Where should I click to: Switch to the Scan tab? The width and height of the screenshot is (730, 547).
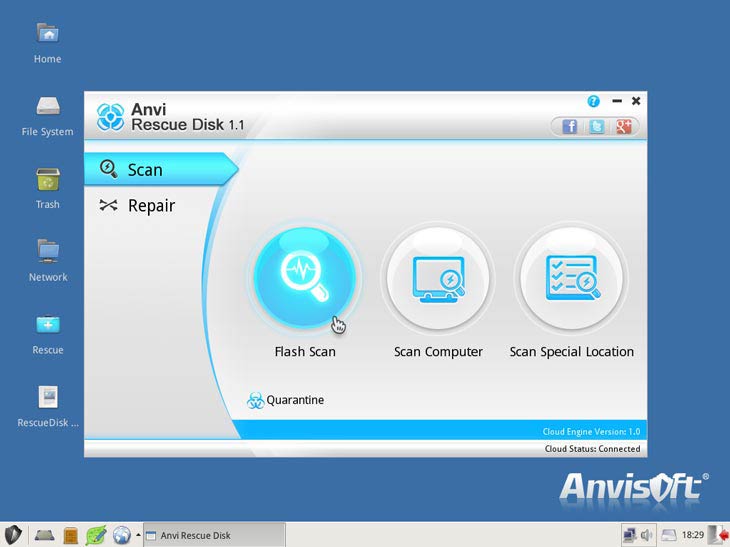pyautogui.click(x=161, y=169)
